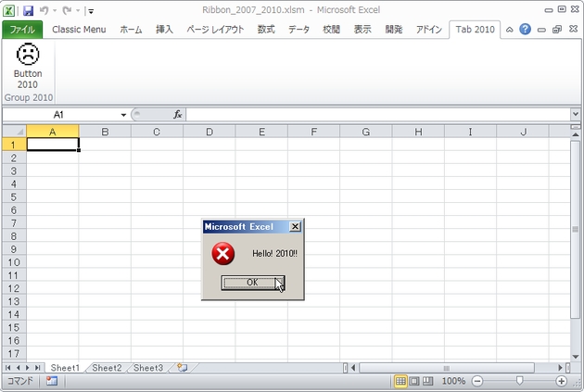Screen dimensions: 584x392
Task: Click the Redo arrow icon
Action: point(67,10)
